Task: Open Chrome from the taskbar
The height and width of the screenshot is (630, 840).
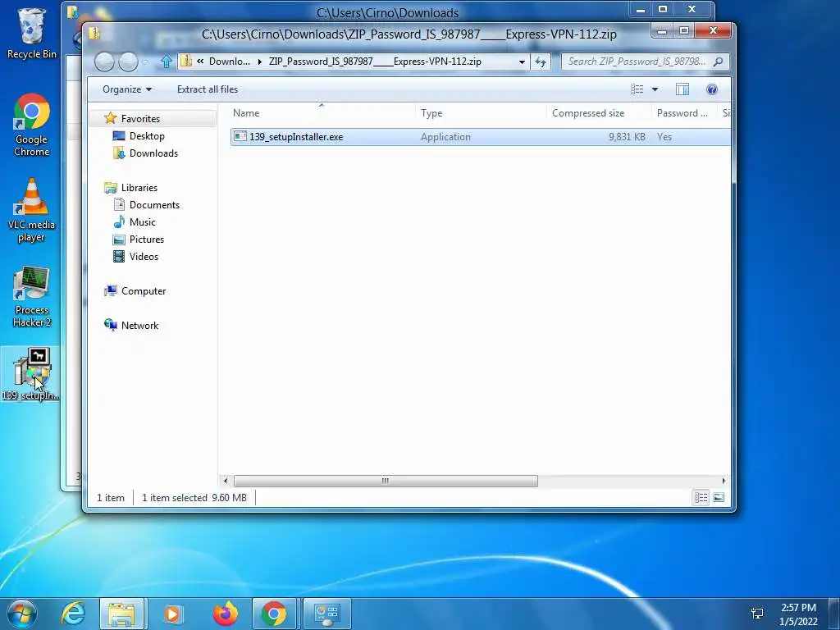Action: (x=274, y=614)
